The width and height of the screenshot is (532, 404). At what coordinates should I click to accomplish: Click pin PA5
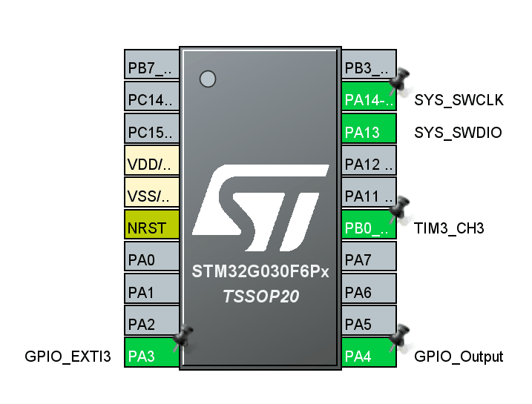(x=369, y=321)
